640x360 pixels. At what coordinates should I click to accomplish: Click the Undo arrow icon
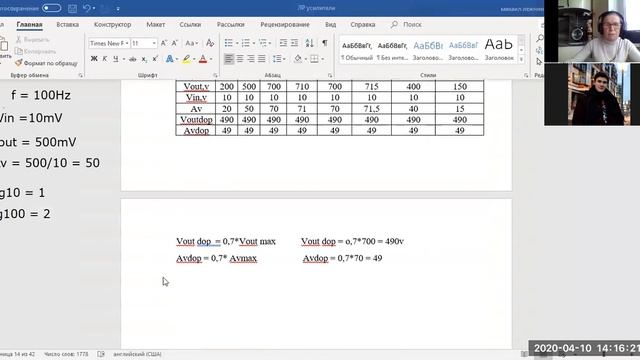pos(87,8)
